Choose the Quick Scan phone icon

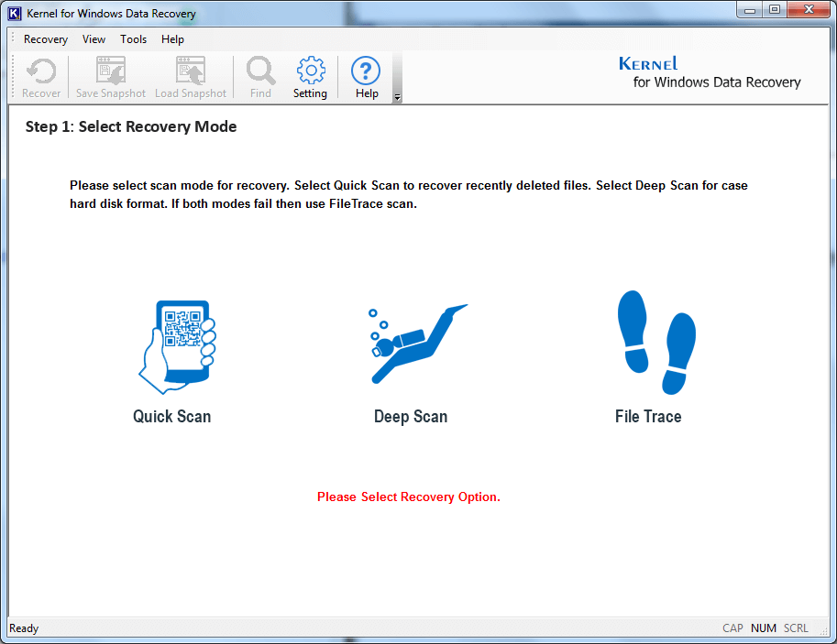(x=177, y=347)
